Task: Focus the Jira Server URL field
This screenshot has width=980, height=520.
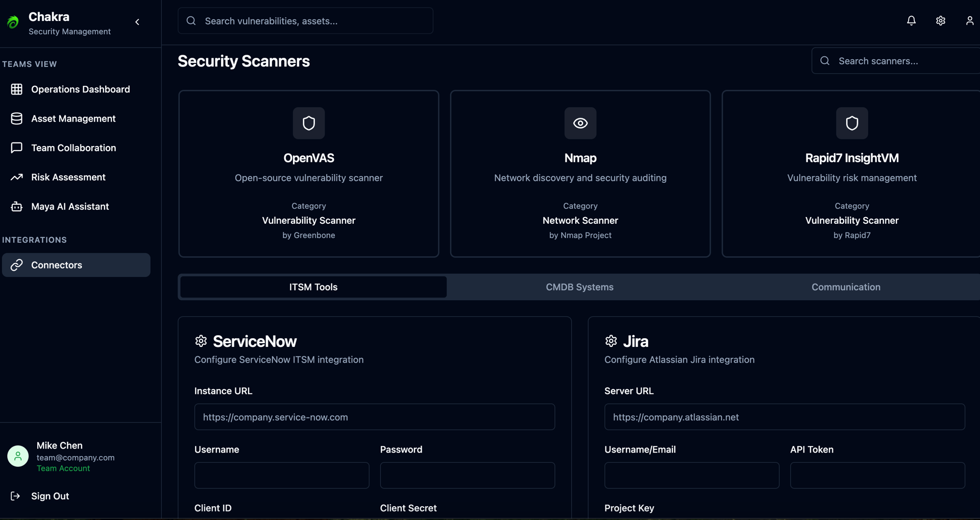Action: click(x=785, y=417)
